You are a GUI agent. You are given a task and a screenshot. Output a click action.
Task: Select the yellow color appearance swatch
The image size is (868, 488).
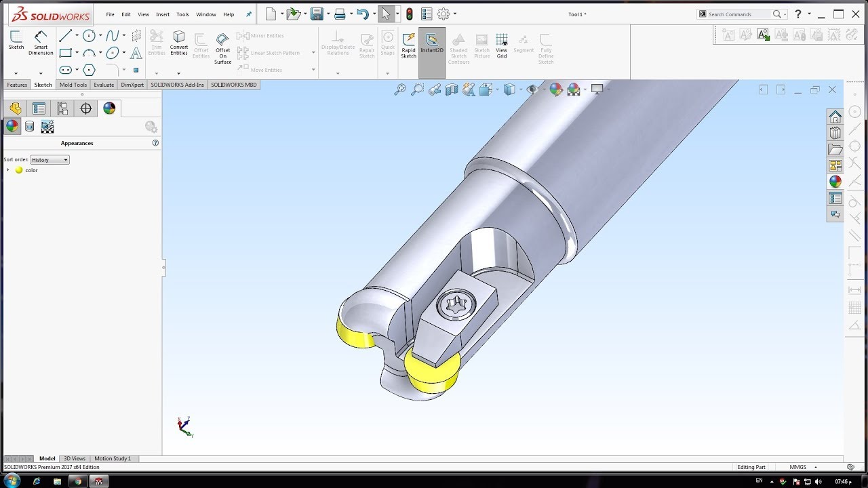(19, 170)
